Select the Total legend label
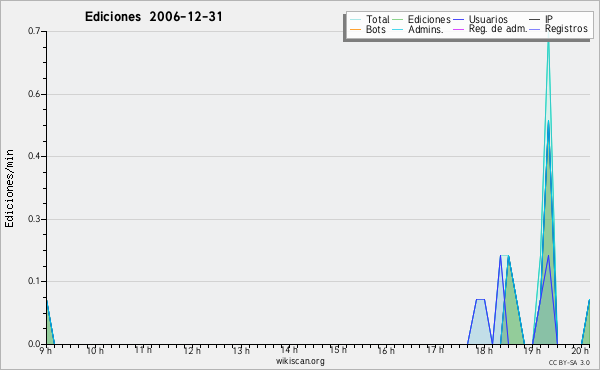Viewport: 600px width, 370px height. [378, 19]
